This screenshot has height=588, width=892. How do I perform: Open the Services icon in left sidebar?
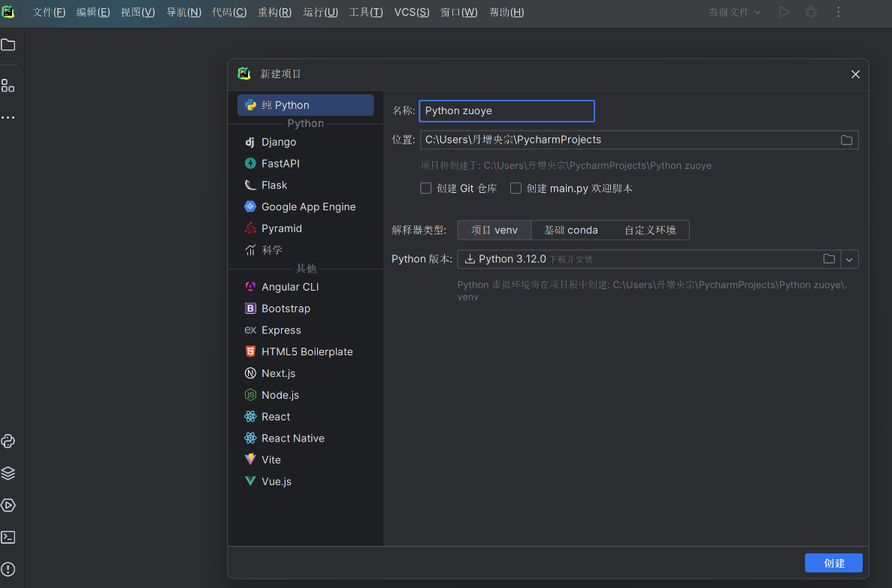point(8,505)
